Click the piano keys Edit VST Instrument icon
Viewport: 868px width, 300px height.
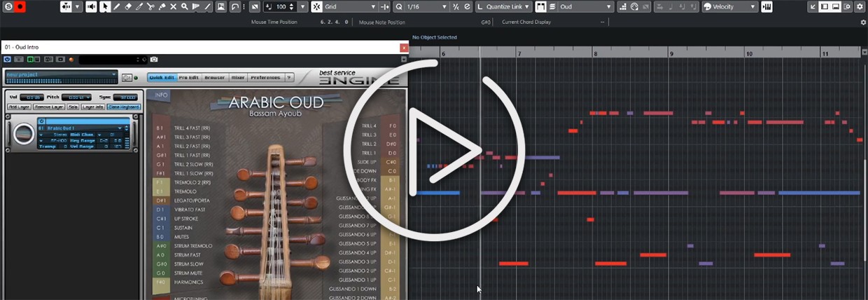[x=766, y=6]
